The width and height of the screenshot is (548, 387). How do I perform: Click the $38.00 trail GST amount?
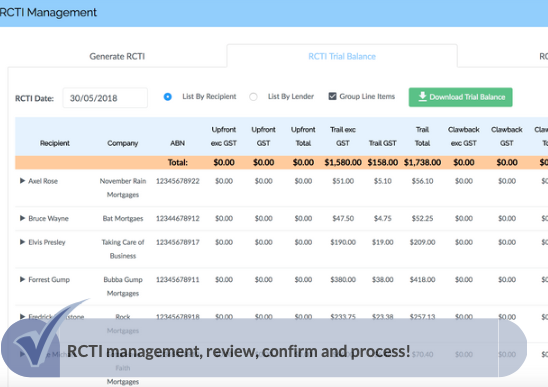click(382, 279)
